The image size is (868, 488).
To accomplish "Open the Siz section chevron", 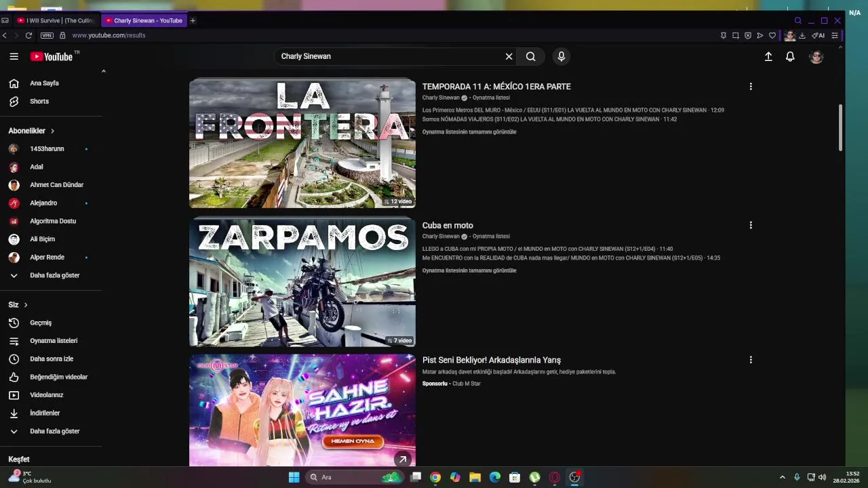I will (x=26, y=305).
